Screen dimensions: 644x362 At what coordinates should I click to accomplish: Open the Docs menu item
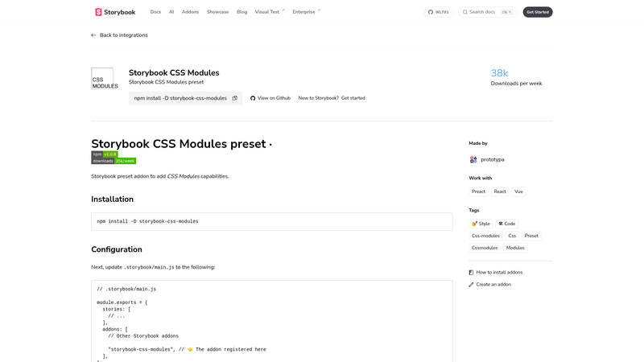[155, 12]
